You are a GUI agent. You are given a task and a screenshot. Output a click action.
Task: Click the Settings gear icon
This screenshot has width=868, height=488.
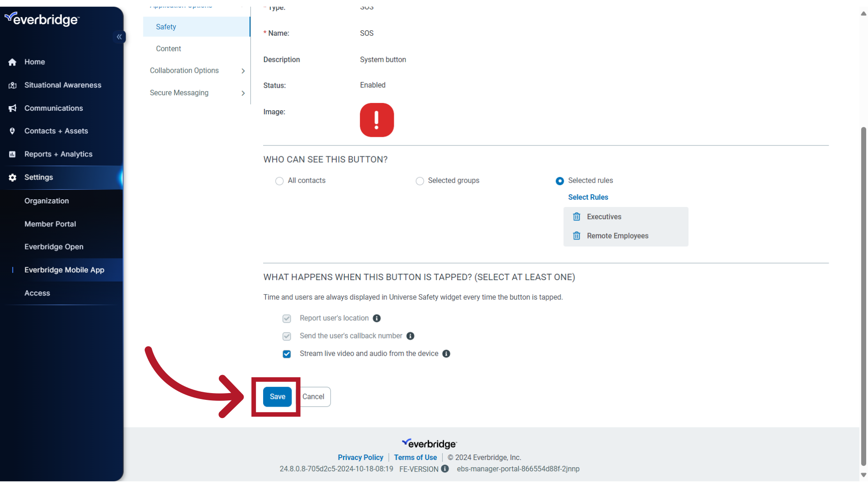coord(12,178)
